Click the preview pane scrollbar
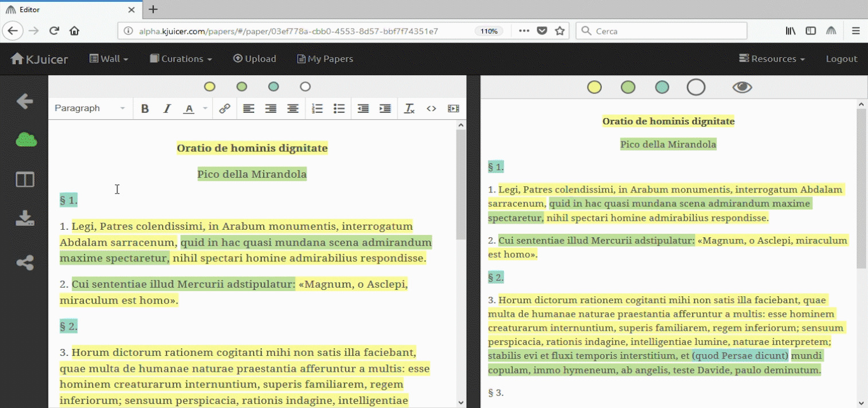Image resolution: width=868 pixels, height=408 pixels. click(861, 188)
